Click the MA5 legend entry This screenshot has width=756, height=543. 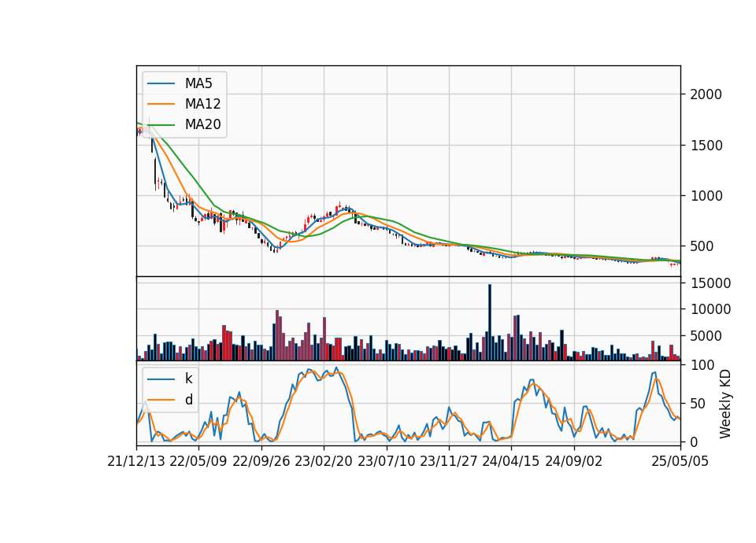tap(180, 83)
